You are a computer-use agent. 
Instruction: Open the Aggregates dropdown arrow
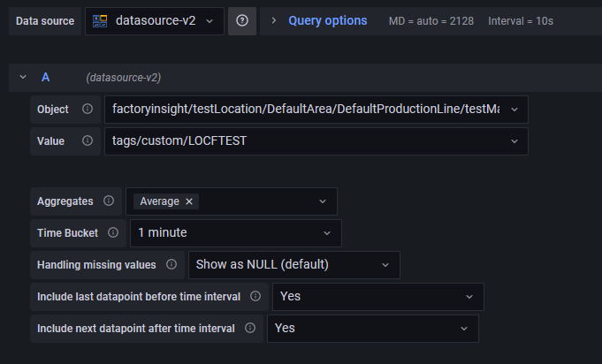pyautogui.click(x=323, y=201)
